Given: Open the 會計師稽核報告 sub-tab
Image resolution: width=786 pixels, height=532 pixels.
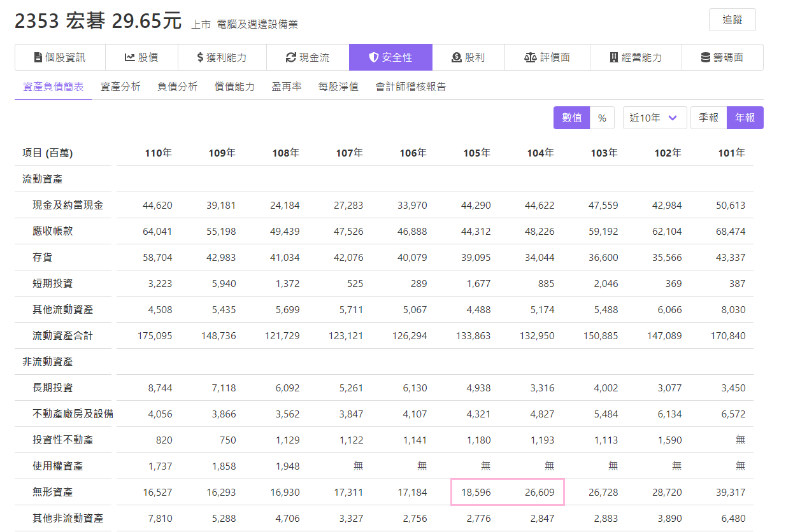Looking at the screenshot, I should 411,87.
